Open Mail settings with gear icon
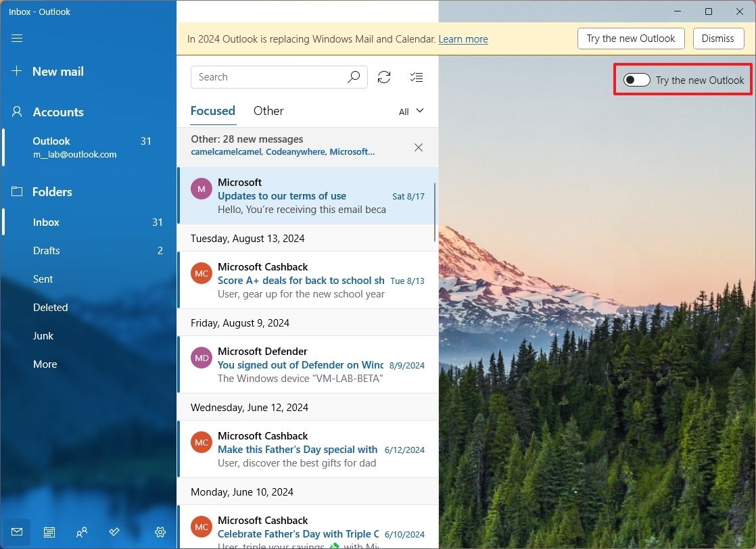This screenshot has height=549, width=756. (160, 532)
